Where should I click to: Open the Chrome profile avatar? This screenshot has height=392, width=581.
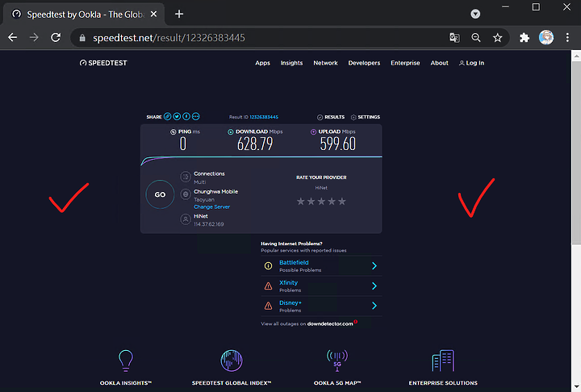coord(545,37)
